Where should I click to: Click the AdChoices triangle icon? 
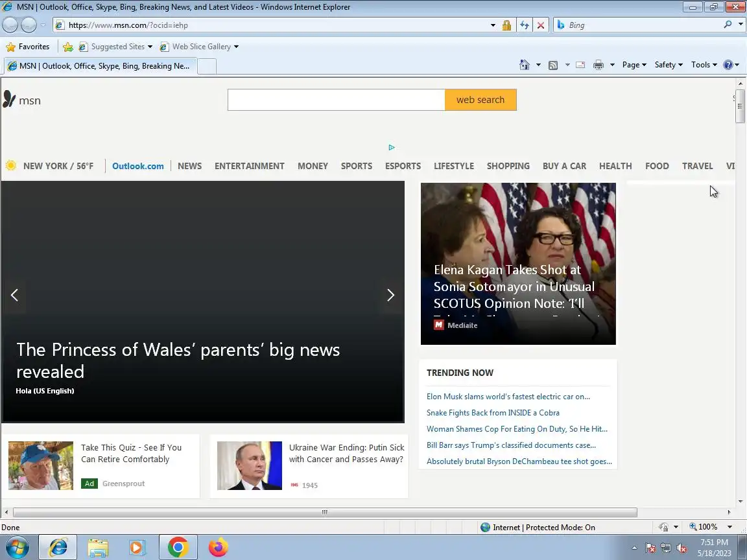click(392, 148)
